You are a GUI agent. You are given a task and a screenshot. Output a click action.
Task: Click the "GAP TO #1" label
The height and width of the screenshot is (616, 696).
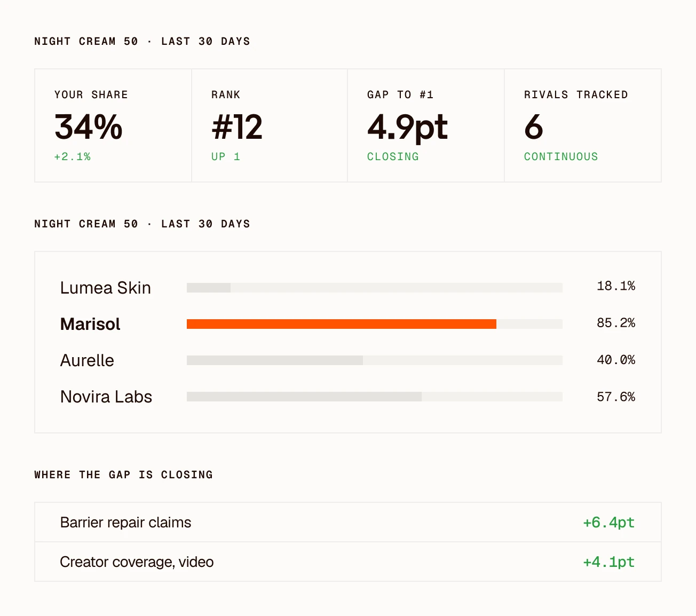400,94
